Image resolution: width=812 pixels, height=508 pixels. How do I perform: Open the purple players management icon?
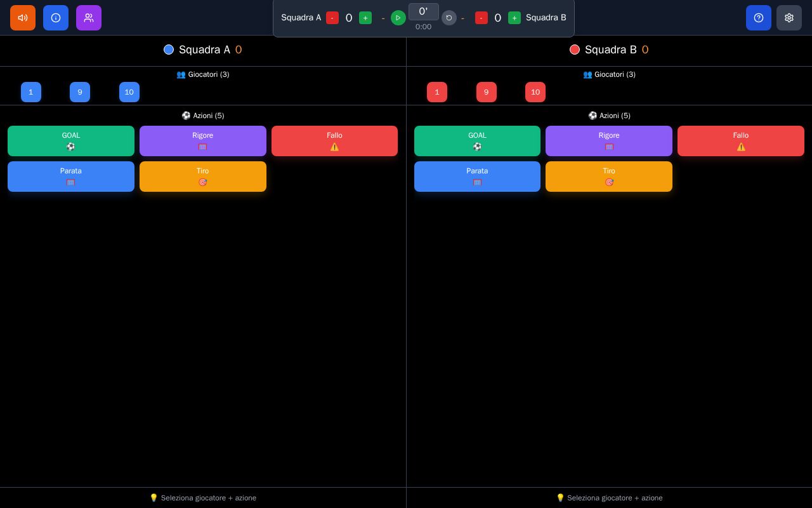coord(89,18)
